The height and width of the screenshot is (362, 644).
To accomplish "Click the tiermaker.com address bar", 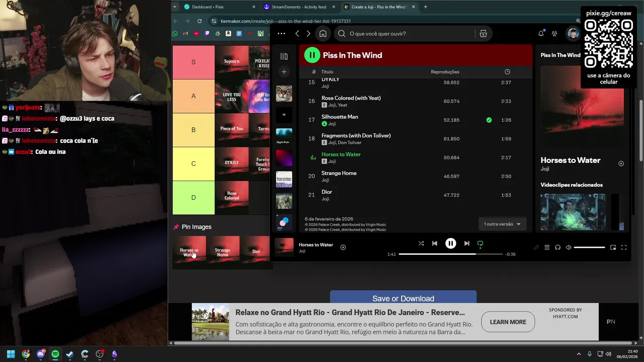I will coord(392,21).
